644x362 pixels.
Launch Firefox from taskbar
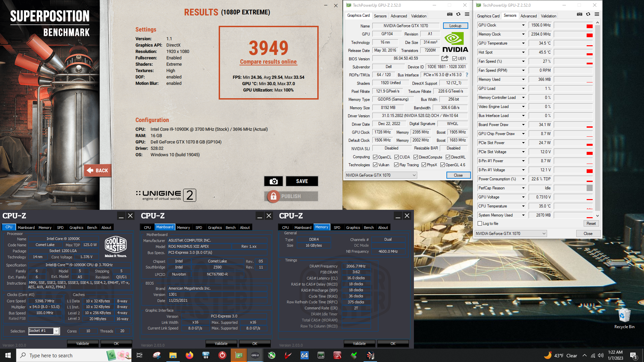[x=190, y=355]
